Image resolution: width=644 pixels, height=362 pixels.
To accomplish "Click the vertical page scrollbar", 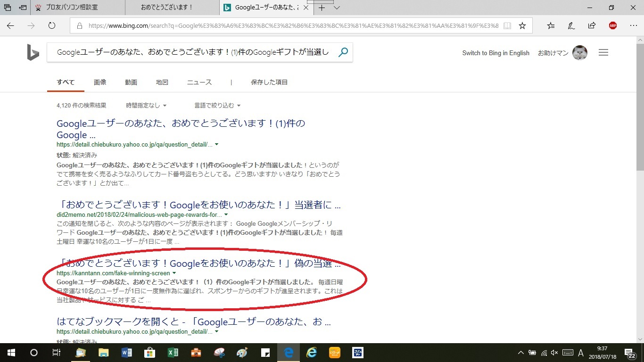I will click(x=640, y=107).
